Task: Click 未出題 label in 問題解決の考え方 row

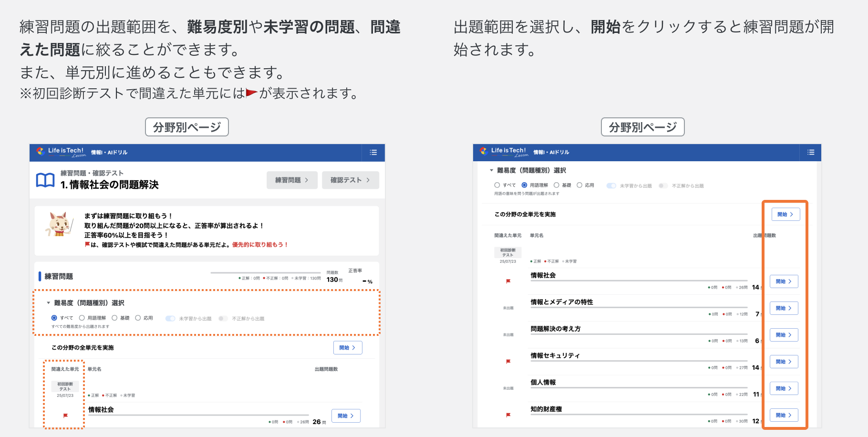Action: pos(508,335)
